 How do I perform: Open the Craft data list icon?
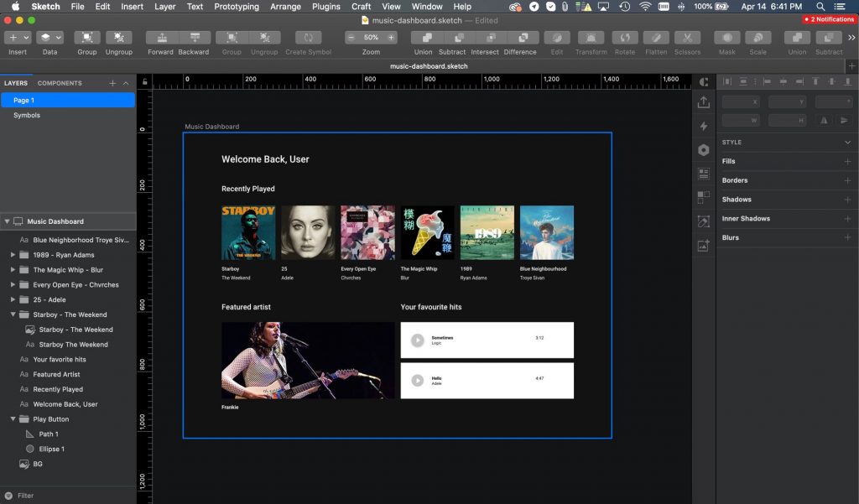[704, 174]
